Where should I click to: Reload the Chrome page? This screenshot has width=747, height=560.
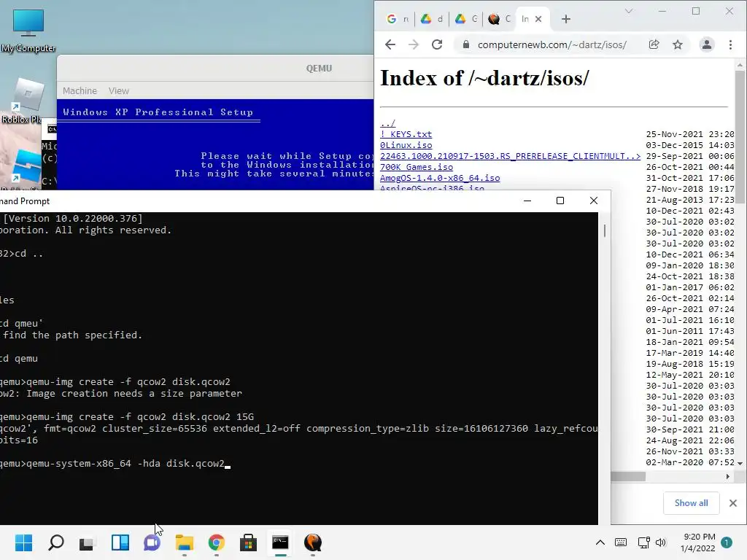pos(437,44)
